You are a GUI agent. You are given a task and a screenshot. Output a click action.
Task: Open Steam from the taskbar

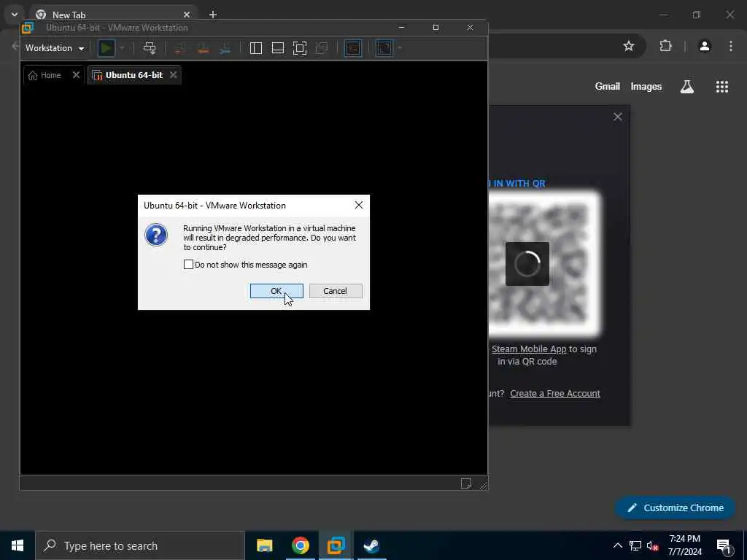pos(371,545)
